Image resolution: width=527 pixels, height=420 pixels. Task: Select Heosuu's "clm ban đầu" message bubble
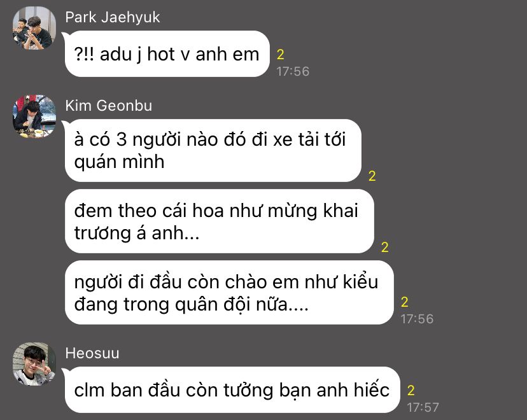click(232, 389)
